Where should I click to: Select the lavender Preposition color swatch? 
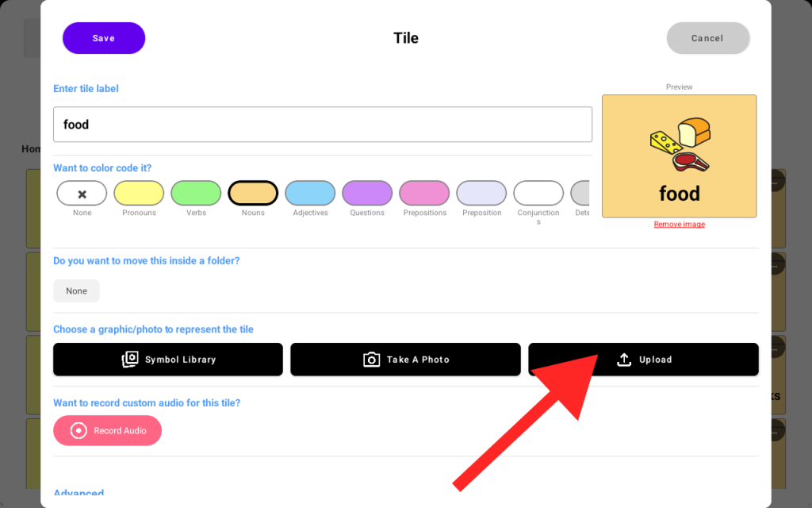pyautogui.click(x=481, y=193)
